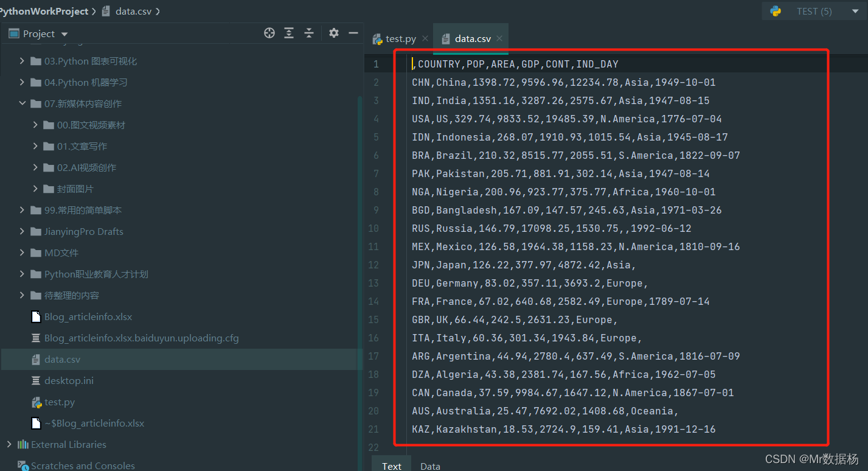Close the test.py editor tab

pyautogui.click(x=425, y=38)
